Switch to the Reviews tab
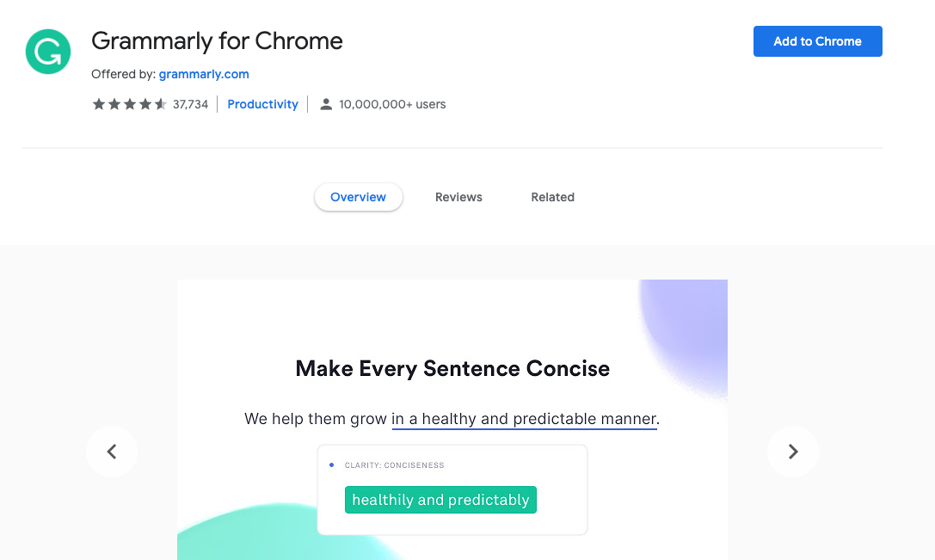The image size is (935, 560). (458, 197)
